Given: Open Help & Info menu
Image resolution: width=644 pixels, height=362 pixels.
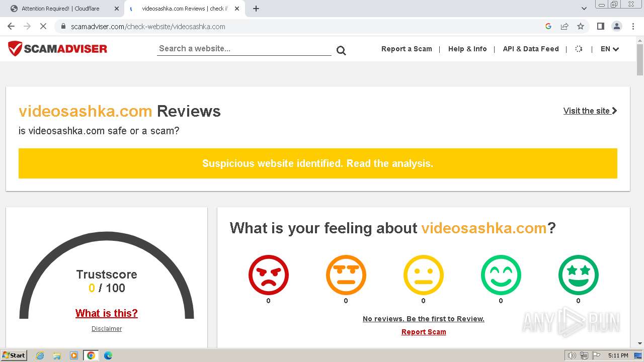Looking at the screenshot, I should [x=467, y=49].
